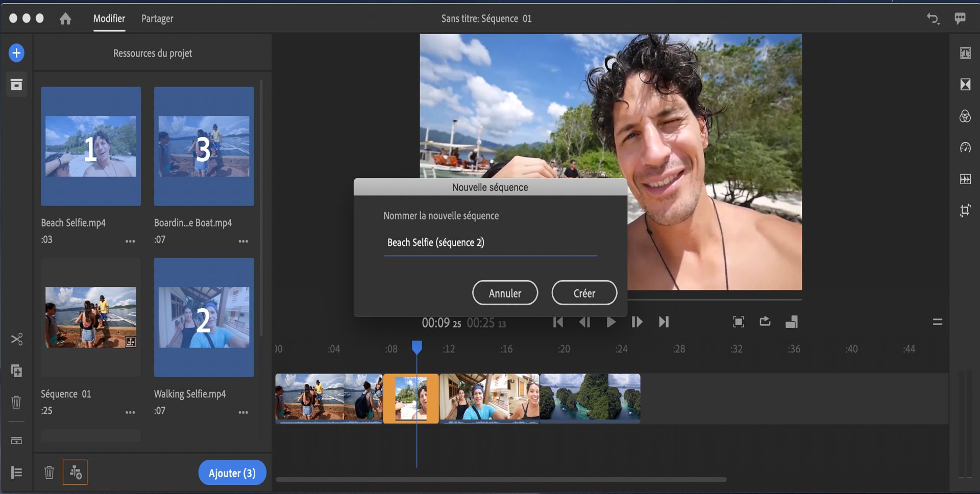Image resolution: width=980 pixels, height=494 pixels.
Task: Open the Home screen icon
Action: pos(65,19)
